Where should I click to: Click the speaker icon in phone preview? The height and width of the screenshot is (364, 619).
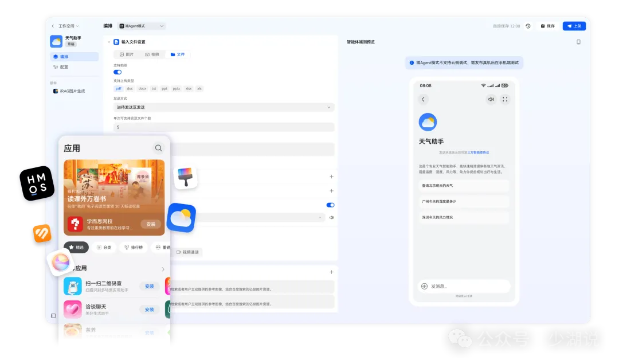click(x=491, y=100)
